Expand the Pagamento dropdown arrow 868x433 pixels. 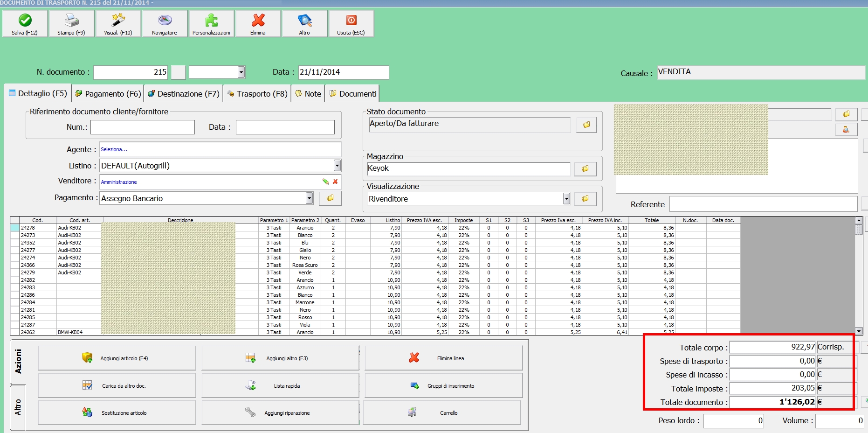point(309,198)
